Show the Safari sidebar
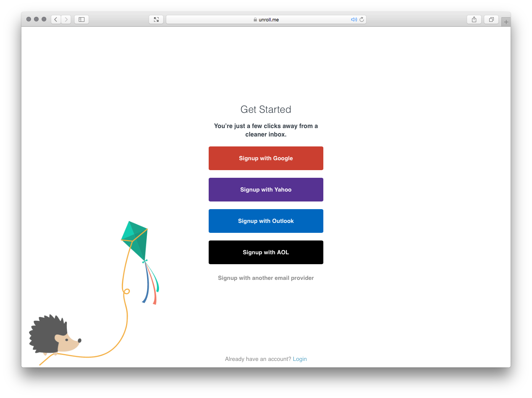The width and height of the screenshot is (532, 398). (x=81, y=19)
